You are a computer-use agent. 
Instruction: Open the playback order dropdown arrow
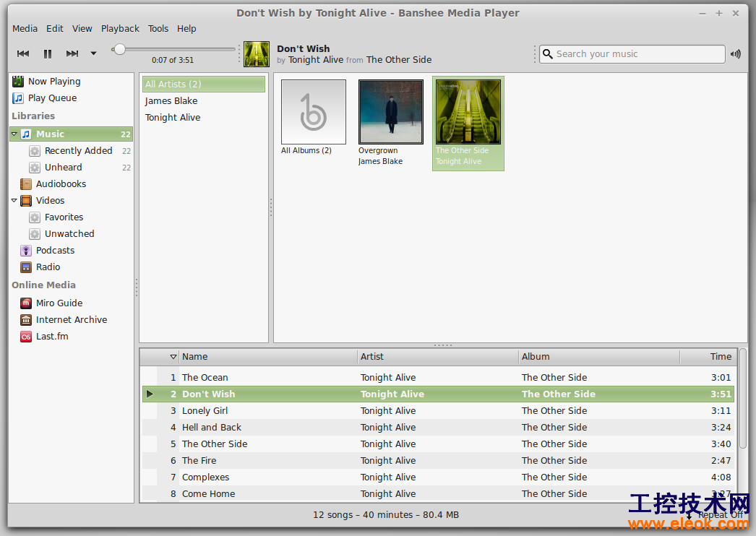pyautogui.click(x=93, y=53)
